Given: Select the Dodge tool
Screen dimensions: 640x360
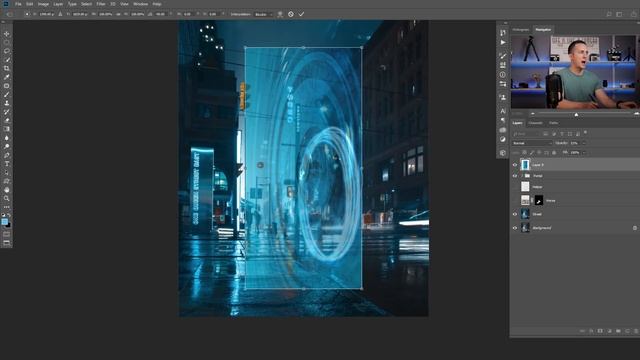Looking at the screenshot, I should 7,147.
